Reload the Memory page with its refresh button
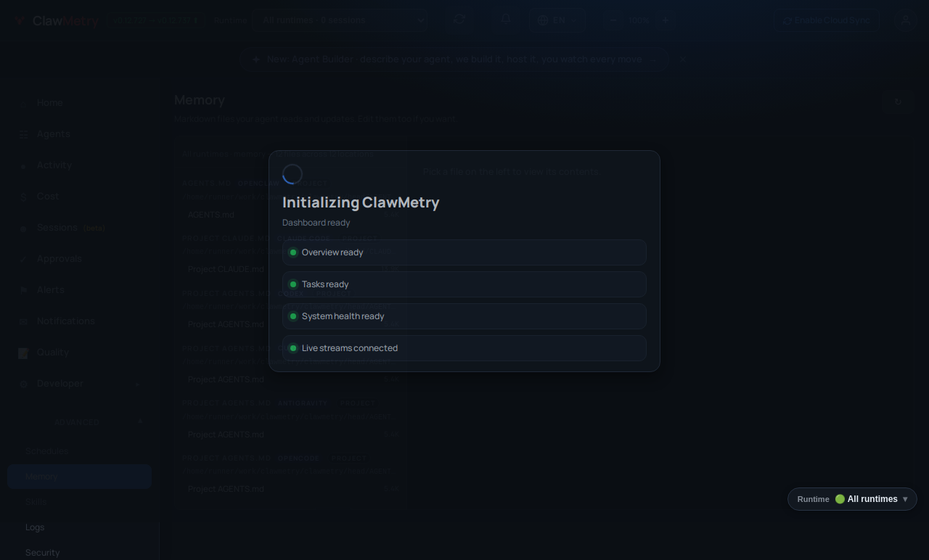929x560 pixels. [x=898, y=102]
